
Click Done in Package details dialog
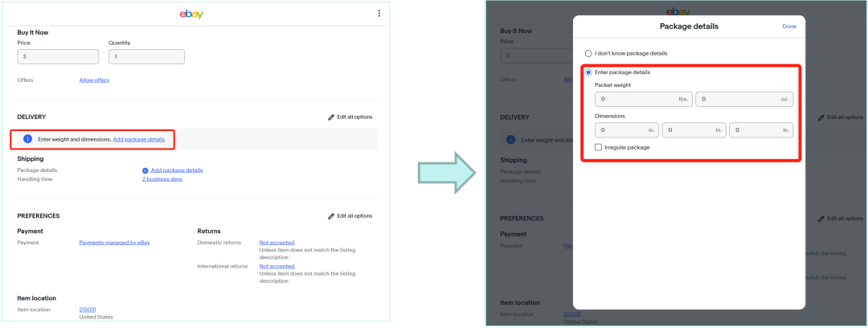pyautogui.click(x=789, y=27)
